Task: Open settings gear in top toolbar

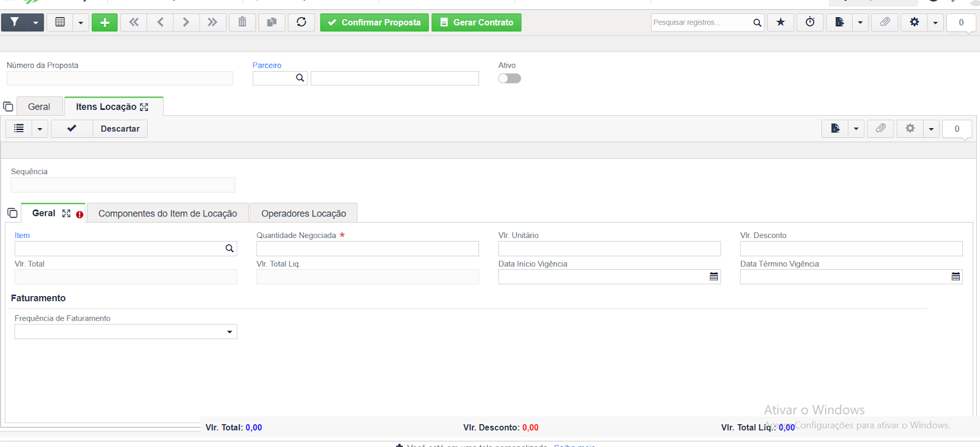Action: (x=914, y=23)
